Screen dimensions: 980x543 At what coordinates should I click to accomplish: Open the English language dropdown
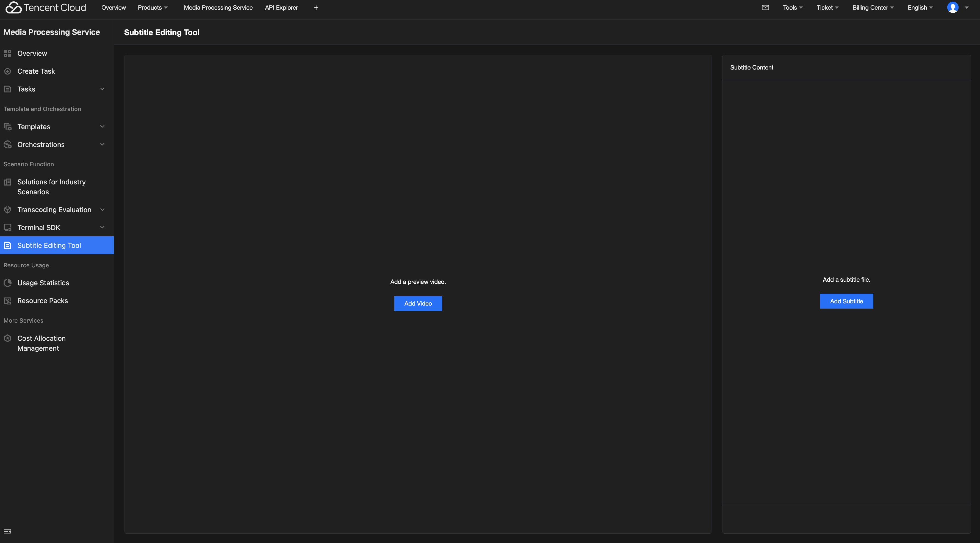point(920,8)
